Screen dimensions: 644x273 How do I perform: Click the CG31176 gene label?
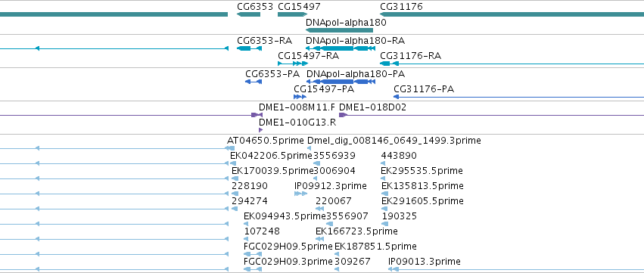pyautogui.click(x=401, y=7)
